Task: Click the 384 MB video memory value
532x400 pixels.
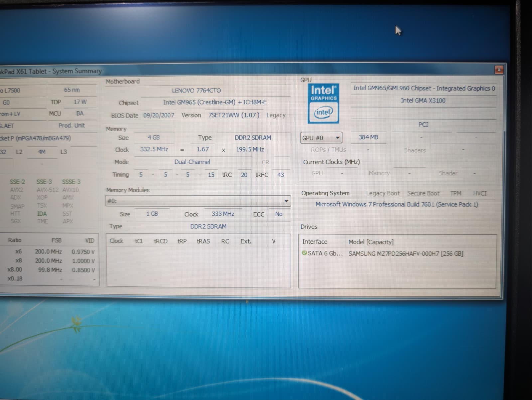Action: coord(368,137)
